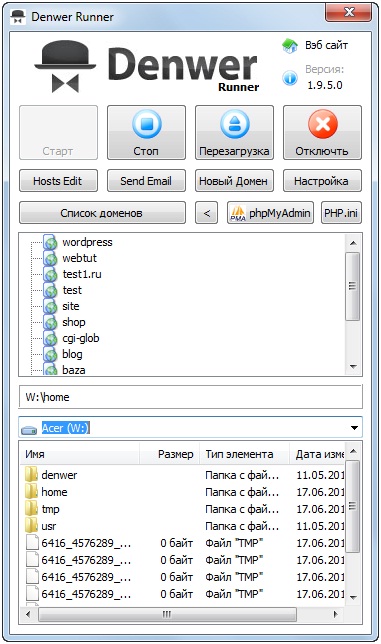Select the wordpress domain
This screenshot has height=644, width=381.
coord(87,242)
